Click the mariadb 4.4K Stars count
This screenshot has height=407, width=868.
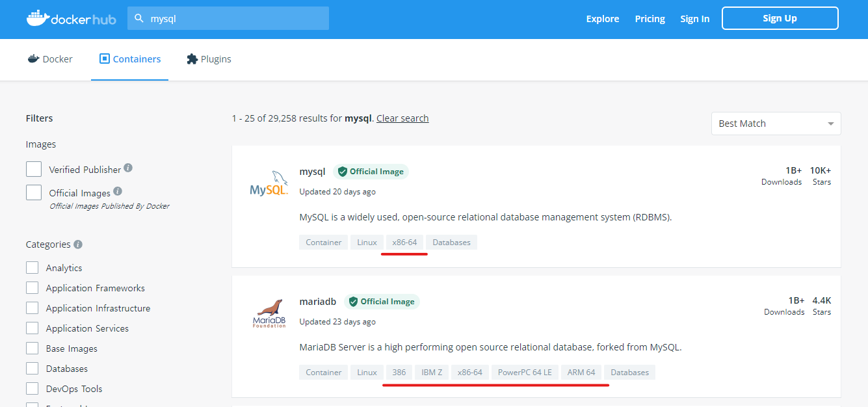pyautogui.click(x=822, y=301)
